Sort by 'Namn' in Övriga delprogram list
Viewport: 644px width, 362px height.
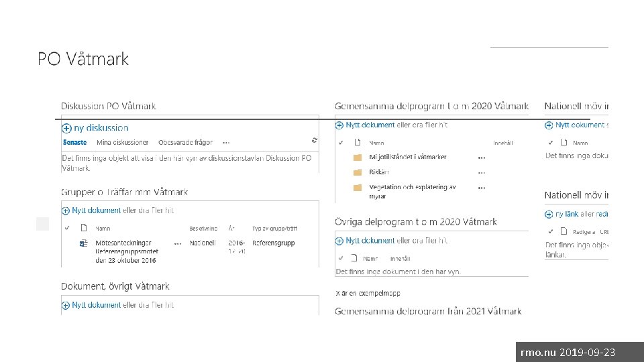coord(370,259)
